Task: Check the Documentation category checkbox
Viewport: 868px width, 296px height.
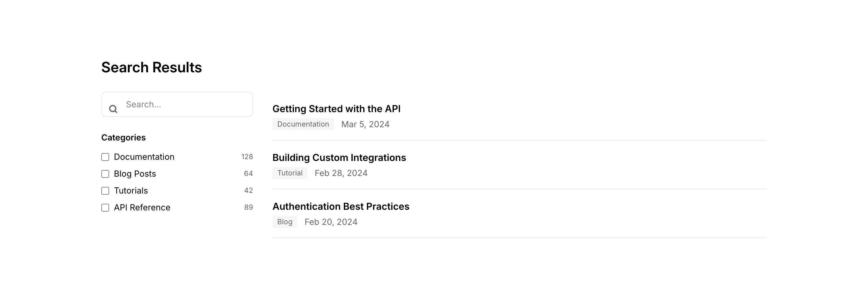Action: point(105,157)
